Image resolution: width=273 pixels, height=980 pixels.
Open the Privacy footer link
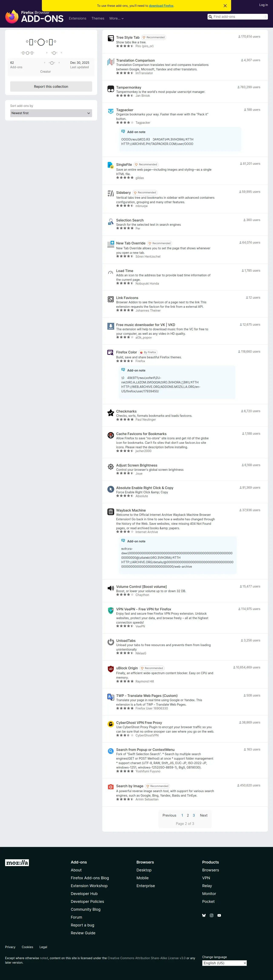(x=10, y=947)
